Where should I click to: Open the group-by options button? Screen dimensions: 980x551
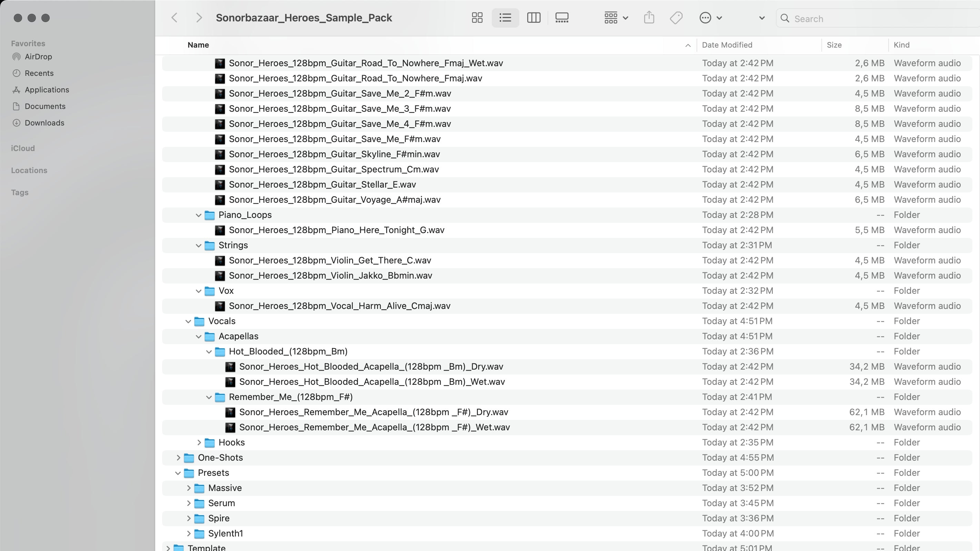(x=616, y=18)
